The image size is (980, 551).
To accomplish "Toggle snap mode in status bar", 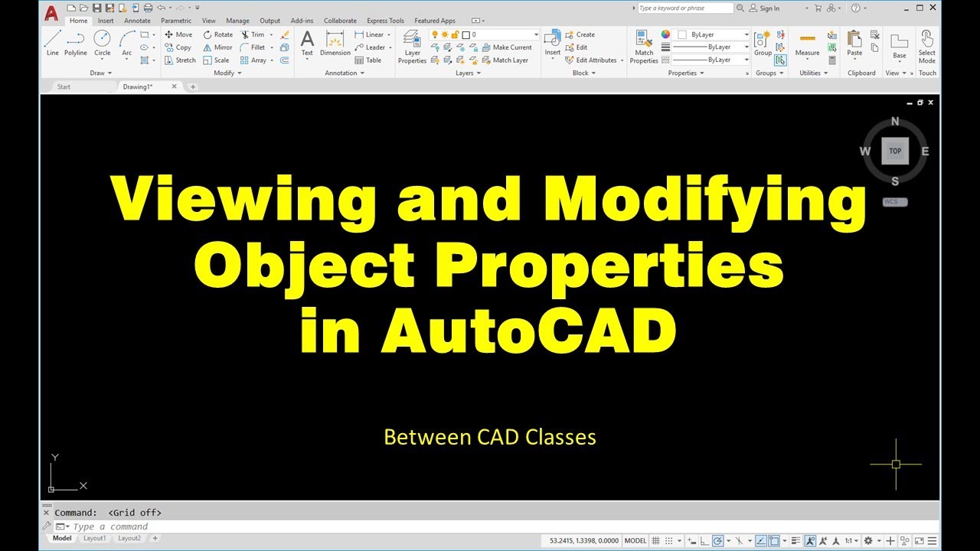I will 668,540.
